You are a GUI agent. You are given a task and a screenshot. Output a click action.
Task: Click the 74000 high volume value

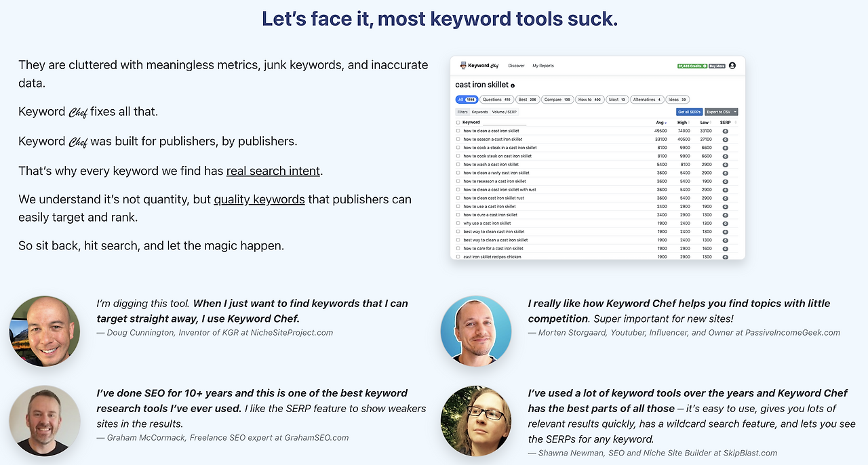coord(684,131)
